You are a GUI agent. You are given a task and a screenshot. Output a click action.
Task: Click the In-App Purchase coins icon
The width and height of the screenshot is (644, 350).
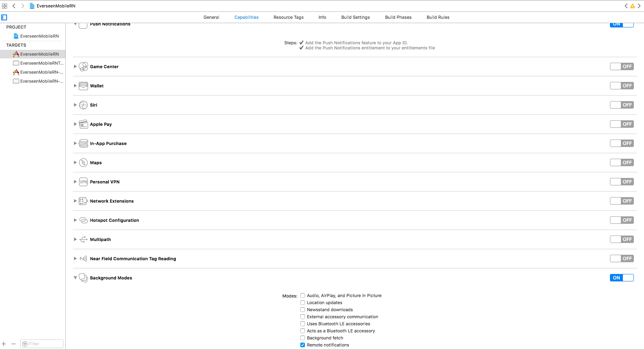click(83, 143)
